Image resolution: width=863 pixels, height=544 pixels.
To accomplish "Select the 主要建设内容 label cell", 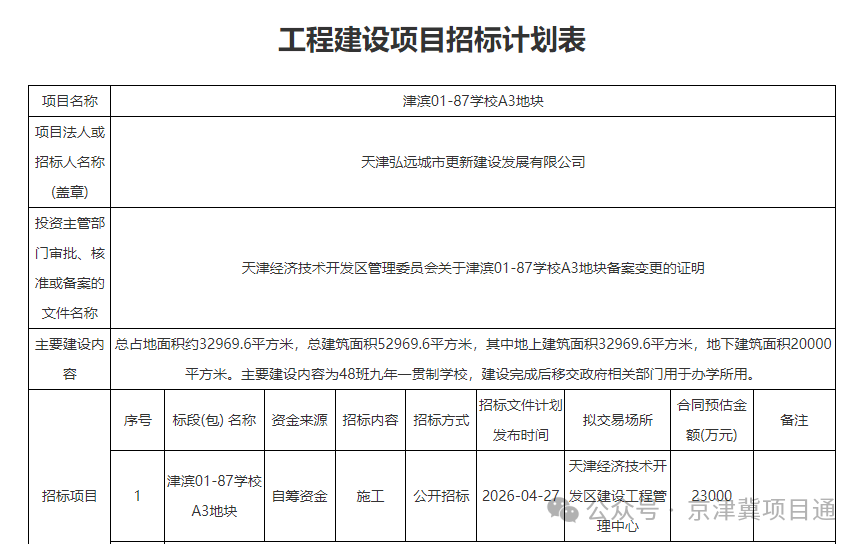I will coord(69,360).
